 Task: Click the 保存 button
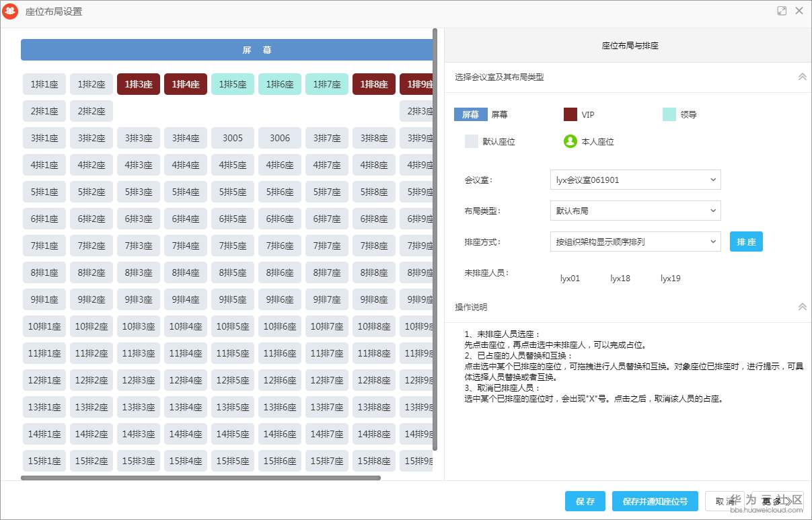click(585, 501)
